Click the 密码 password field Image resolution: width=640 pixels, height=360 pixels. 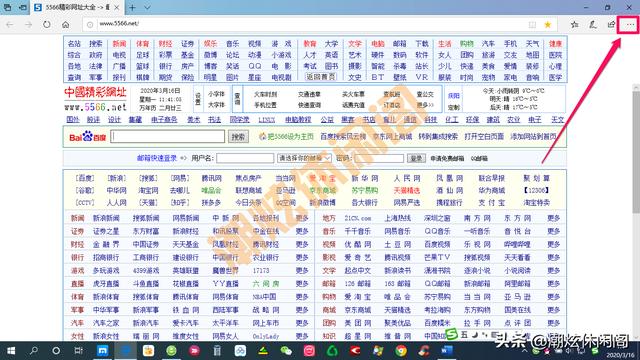coord(379,158)
